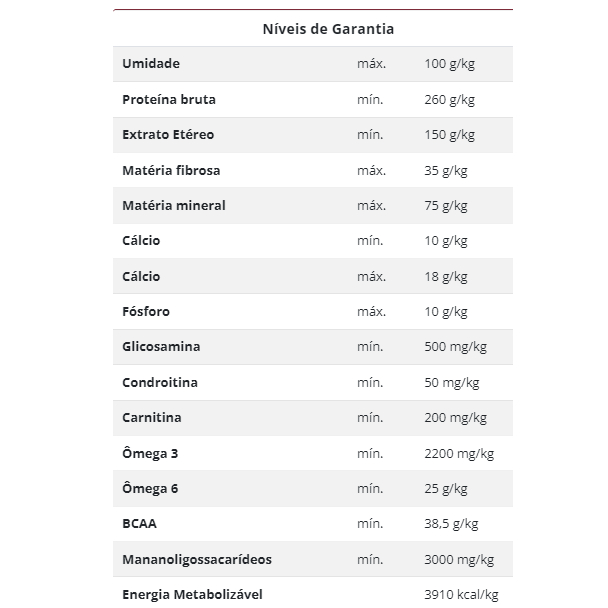The width and height of the screenshot is (608, 608).
Task: Select the Glicosamina row label
Action: tap(161, 347)
